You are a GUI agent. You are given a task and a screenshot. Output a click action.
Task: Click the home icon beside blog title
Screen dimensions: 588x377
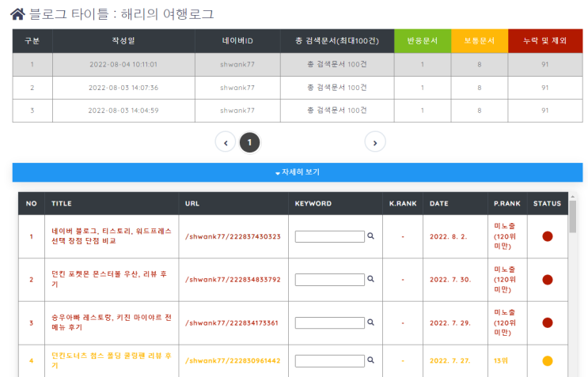[17, 14]
